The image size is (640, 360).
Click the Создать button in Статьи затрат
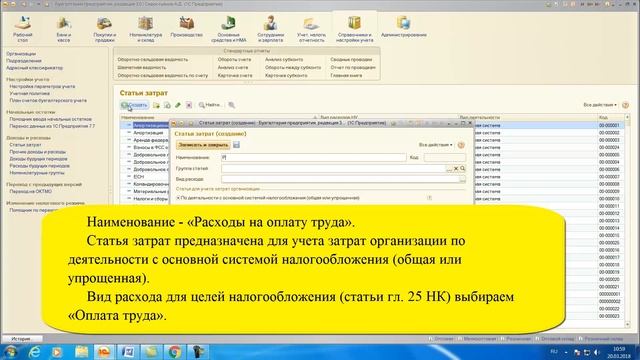click(134, 105)
